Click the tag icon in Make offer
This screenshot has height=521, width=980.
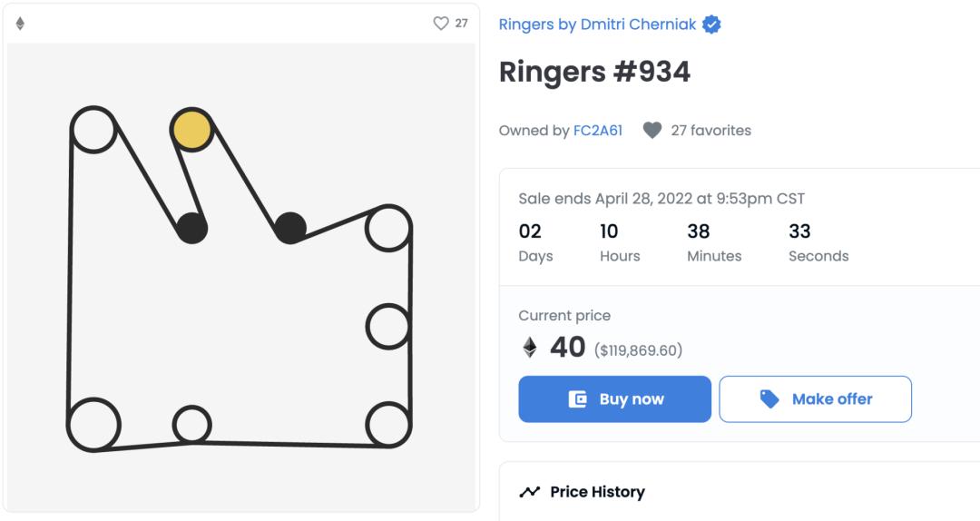click(x=769, y=399)
